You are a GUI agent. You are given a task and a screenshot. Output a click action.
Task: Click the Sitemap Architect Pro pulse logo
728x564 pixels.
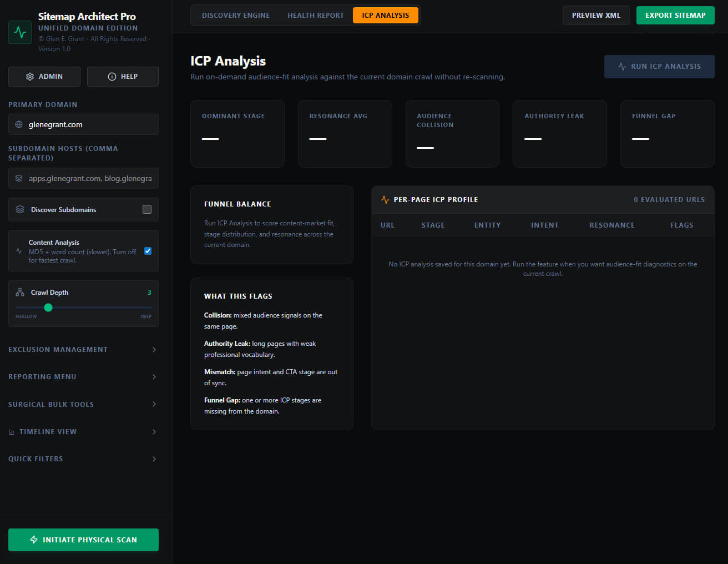point(20,32)
